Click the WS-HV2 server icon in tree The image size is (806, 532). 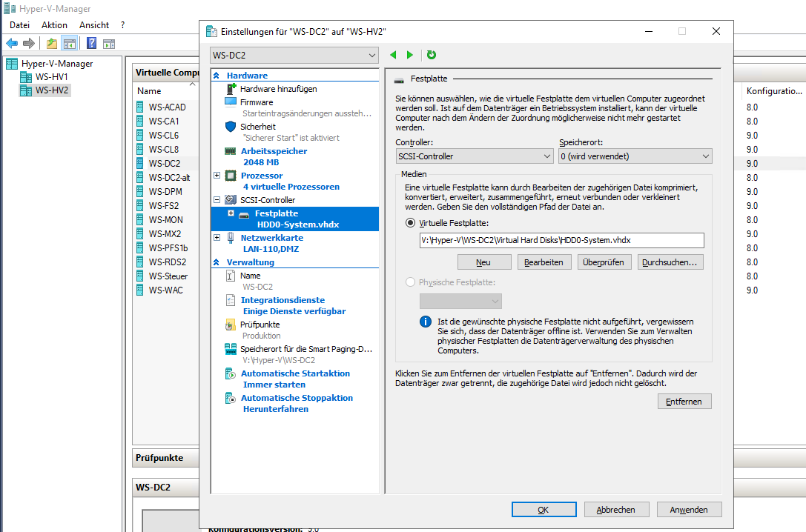tap(26, 90)
